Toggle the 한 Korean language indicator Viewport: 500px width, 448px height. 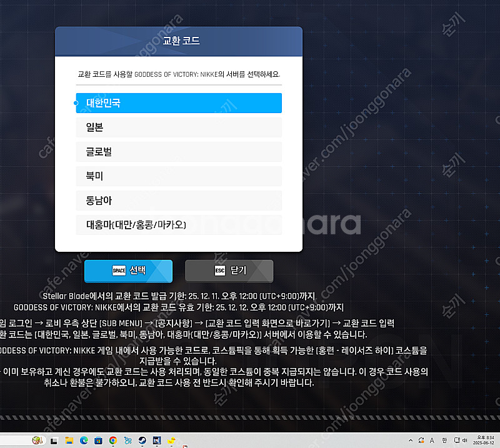(x=444, y=441)
